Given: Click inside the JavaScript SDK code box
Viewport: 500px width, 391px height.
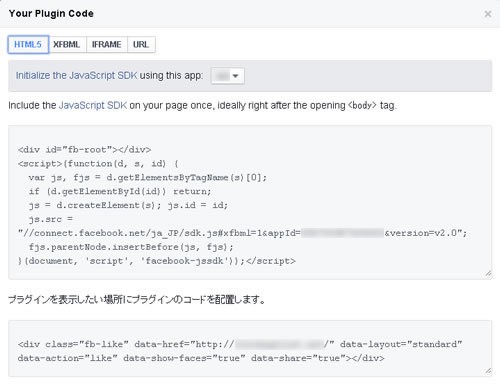Looking at the screenshot, I should pos(250,202).
